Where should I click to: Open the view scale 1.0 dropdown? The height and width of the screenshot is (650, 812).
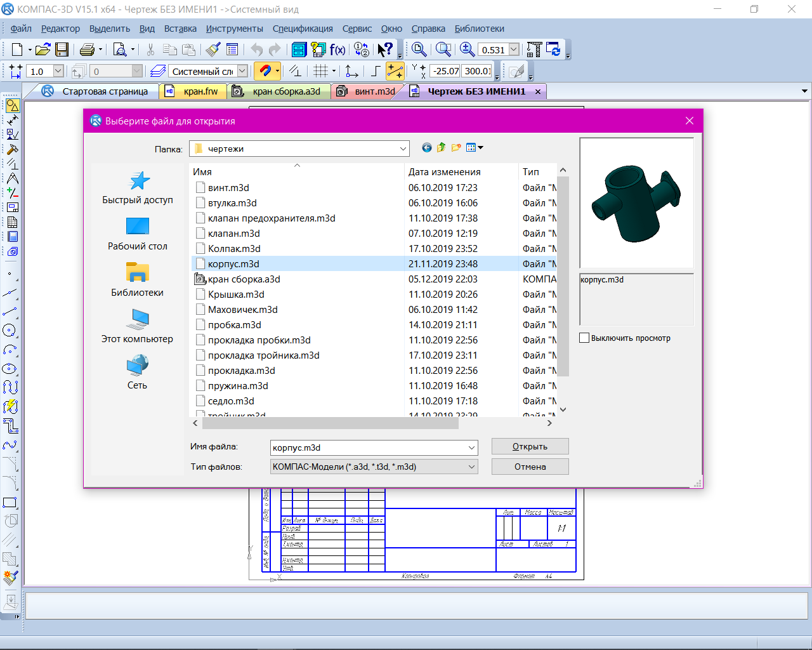[x=58, y=71]
